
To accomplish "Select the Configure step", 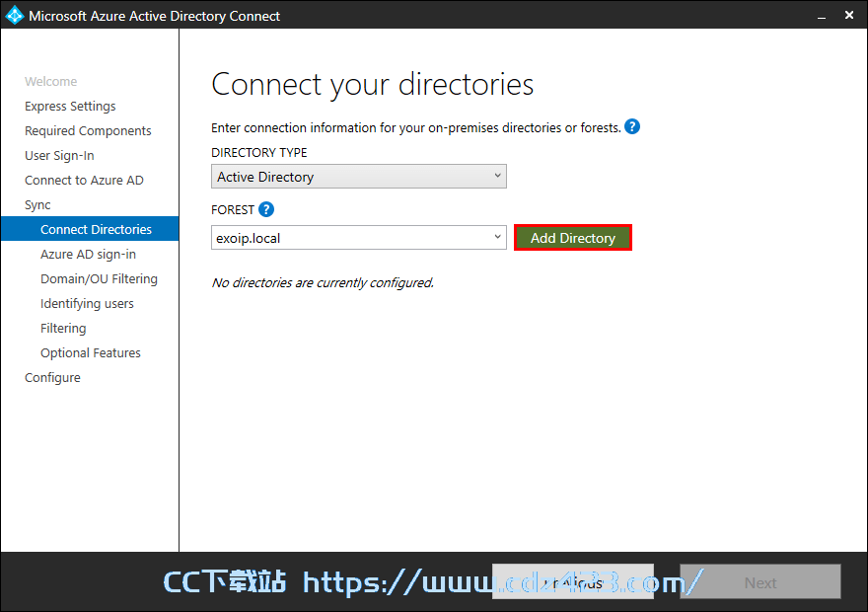I will pos(52,378).
